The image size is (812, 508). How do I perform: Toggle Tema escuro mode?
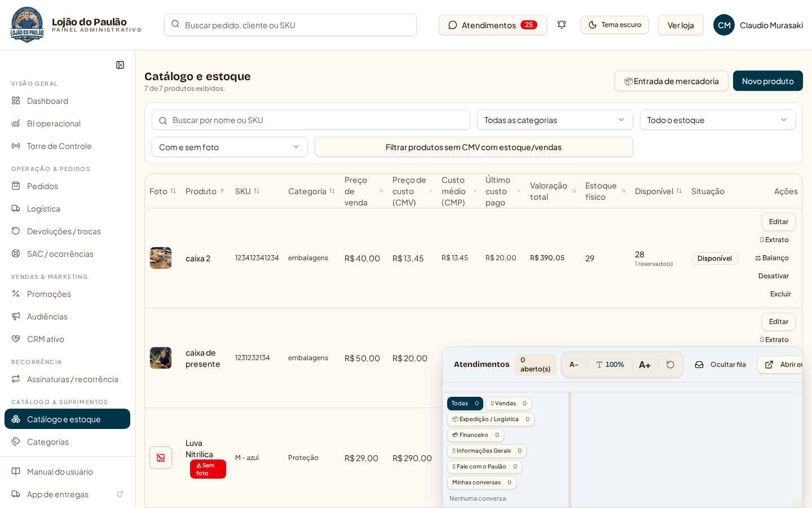click(615, 25)
